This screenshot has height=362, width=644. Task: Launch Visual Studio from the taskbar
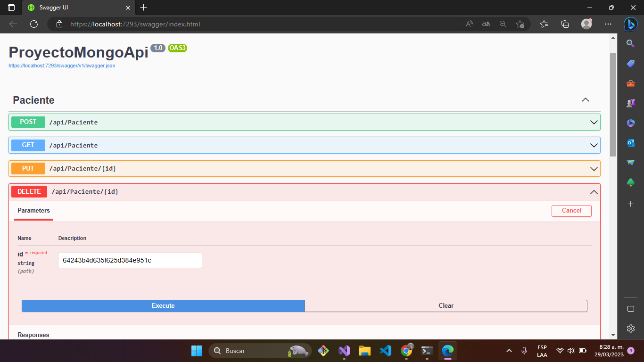344,351
